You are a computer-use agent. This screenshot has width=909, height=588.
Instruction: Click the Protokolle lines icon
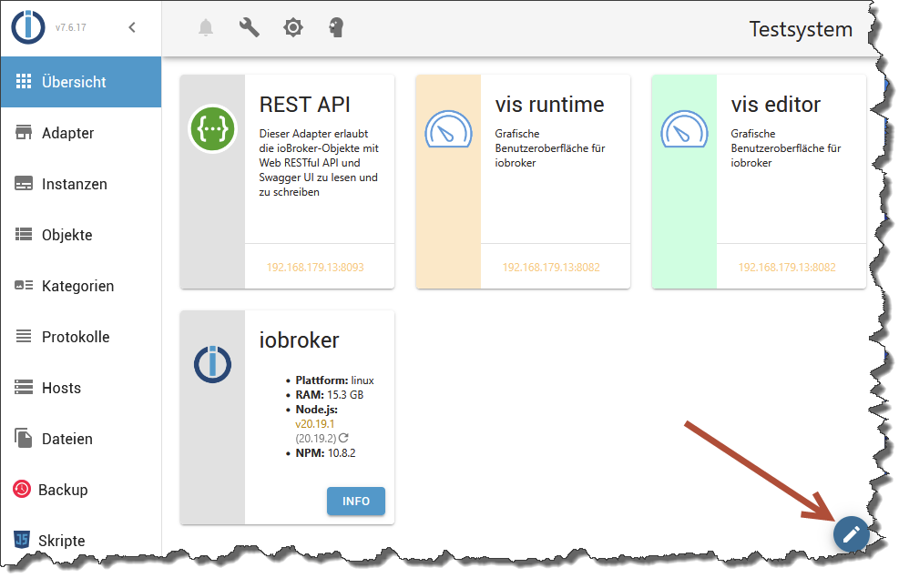click(x=24, y=336)
